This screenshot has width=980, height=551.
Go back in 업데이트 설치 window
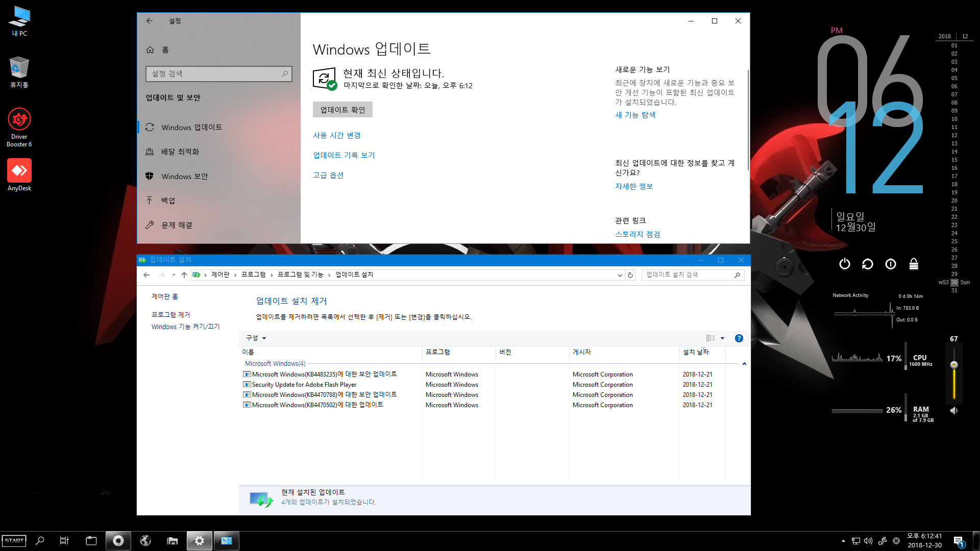click(x=146, y=275)
